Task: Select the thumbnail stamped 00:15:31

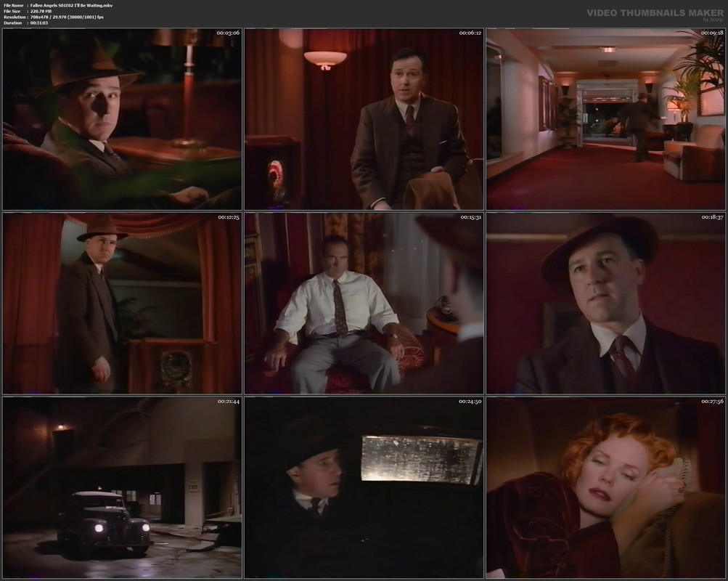Action: (364, 304)
